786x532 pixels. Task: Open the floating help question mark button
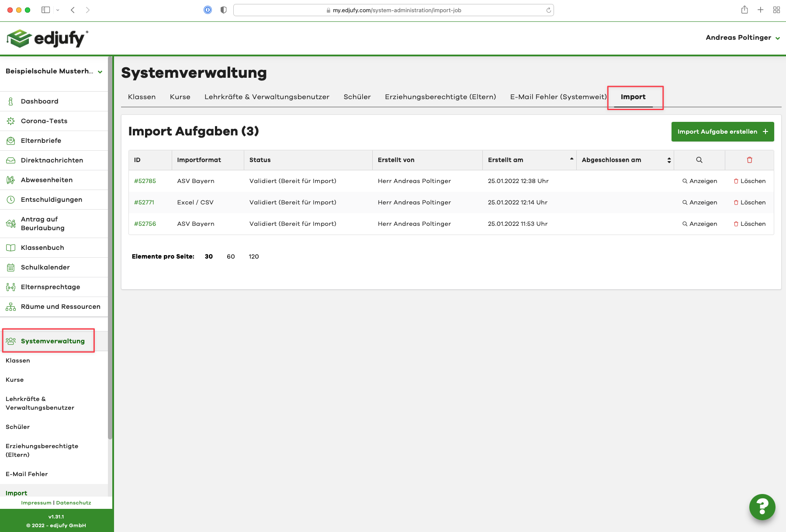(x=762, y=507)
